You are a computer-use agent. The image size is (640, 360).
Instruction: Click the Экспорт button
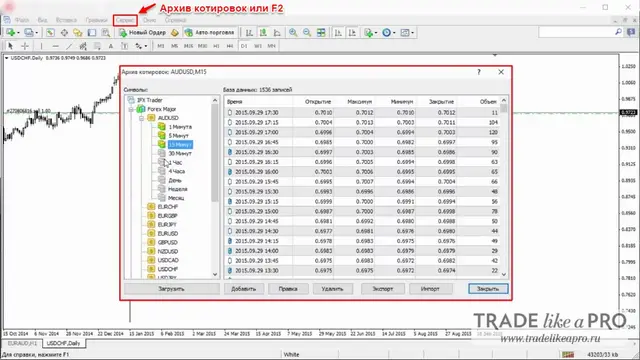tap(383, 289)
